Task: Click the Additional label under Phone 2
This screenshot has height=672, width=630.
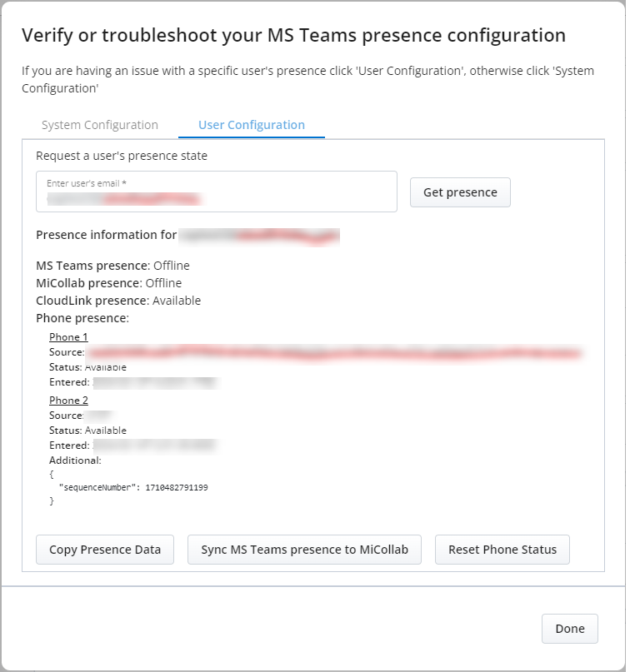Action: (x=75, y=460)
